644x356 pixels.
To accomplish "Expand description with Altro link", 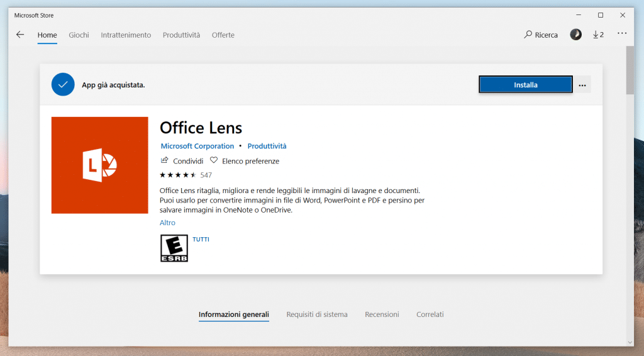I will pos(167,223).
